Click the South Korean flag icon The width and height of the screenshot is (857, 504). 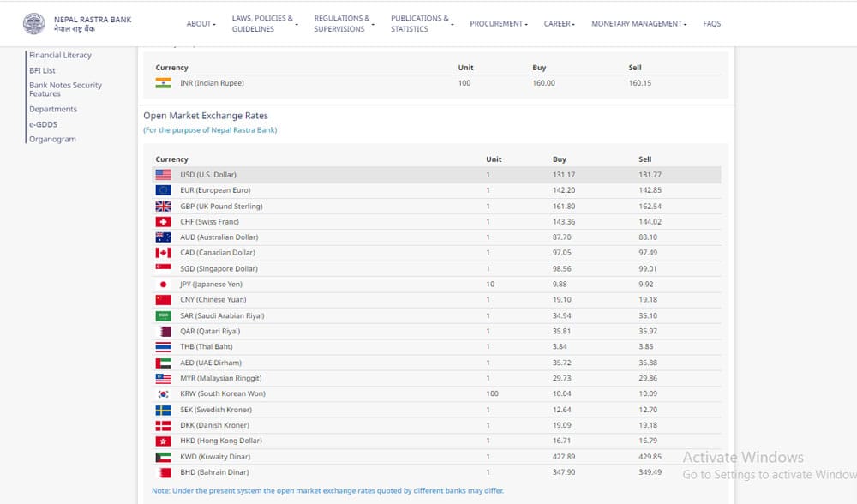click(163, 393)
